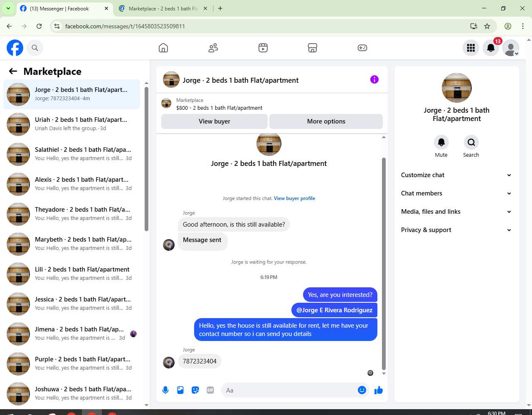
Task: Click conversation list scrollbar
Action: 146,158
